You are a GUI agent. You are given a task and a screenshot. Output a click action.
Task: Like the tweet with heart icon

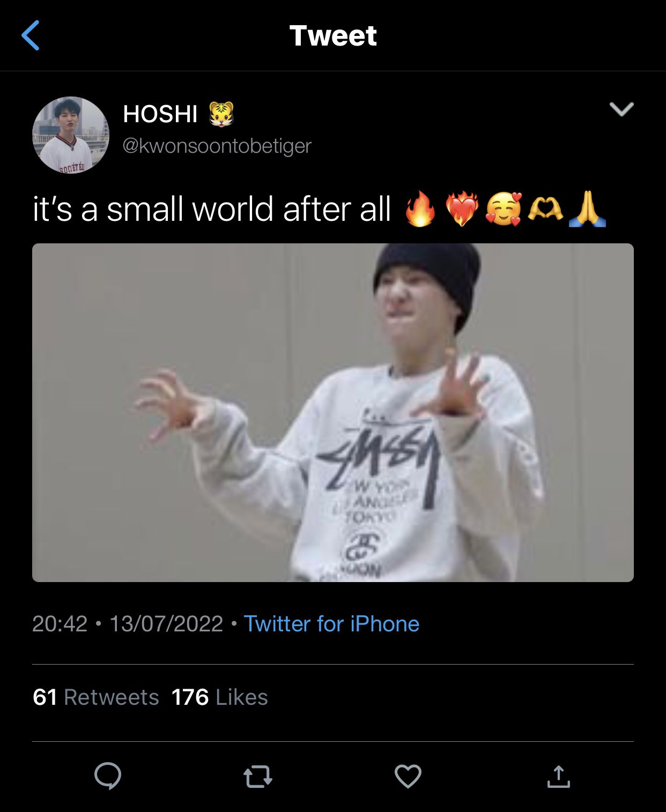pos(408,776)
